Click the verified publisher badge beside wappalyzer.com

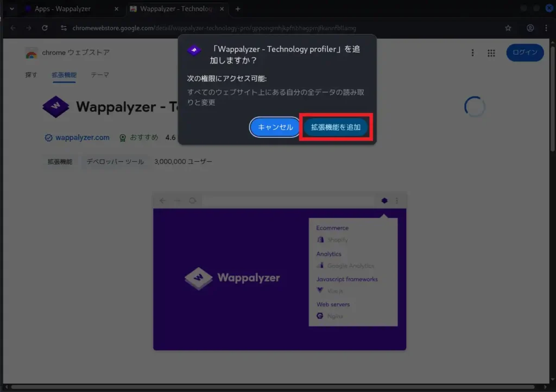pyautogui.click(x=48, y=137)
